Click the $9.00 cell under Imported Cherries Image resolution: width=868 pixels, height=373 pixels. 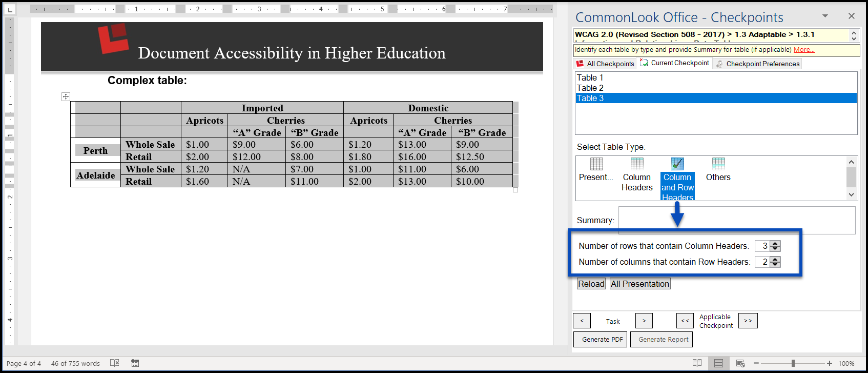tap(257, 145)
